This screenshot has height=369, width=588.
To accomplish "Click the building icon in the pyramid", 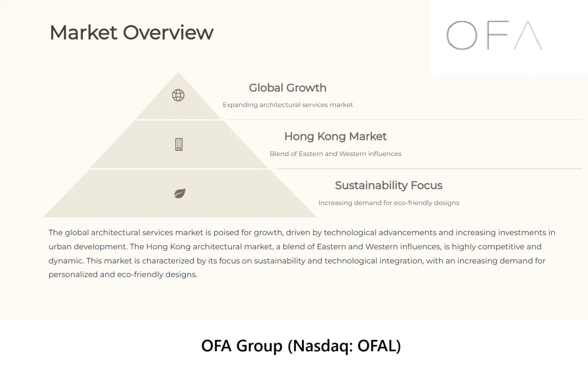I will coord(179,145).
